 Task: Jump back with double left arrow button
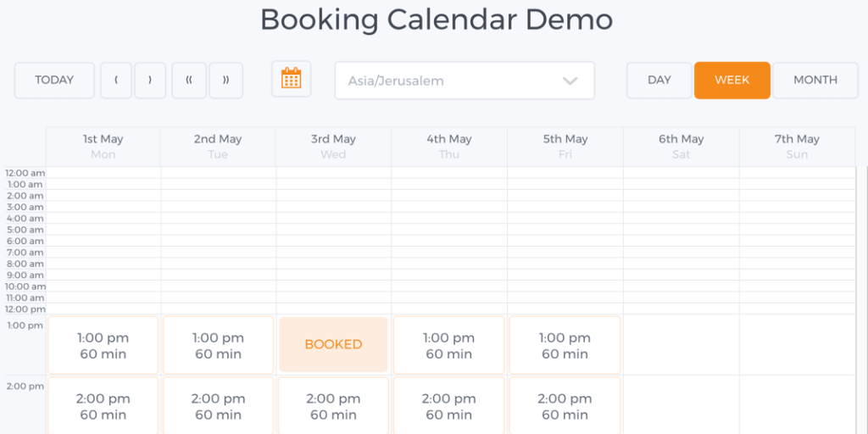click(x=189, y=81)
